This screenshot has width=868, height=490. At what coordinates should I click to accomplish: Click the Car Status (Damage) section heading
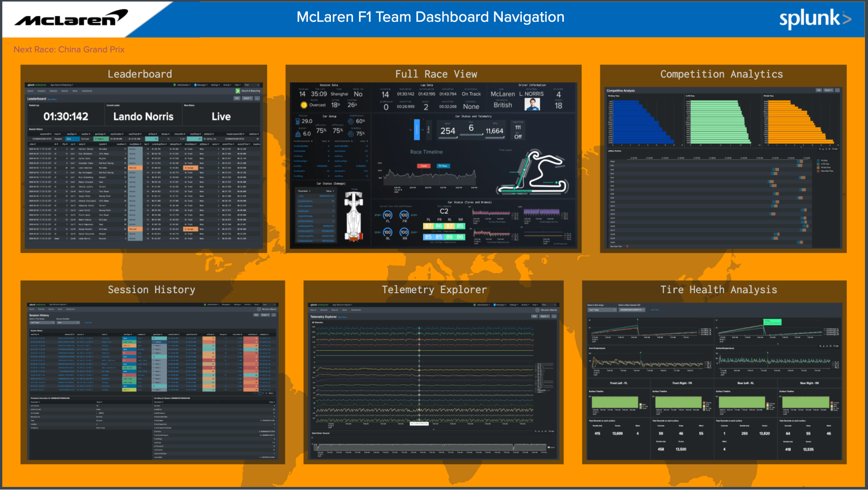coord(331,183)
